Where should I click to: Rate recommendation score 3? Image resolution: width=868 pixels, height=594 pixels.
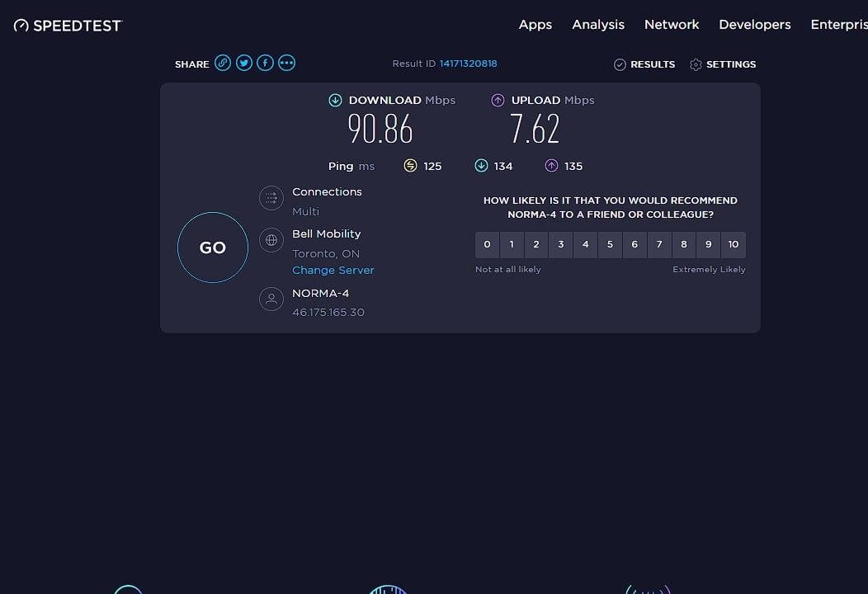pos(561,245)
